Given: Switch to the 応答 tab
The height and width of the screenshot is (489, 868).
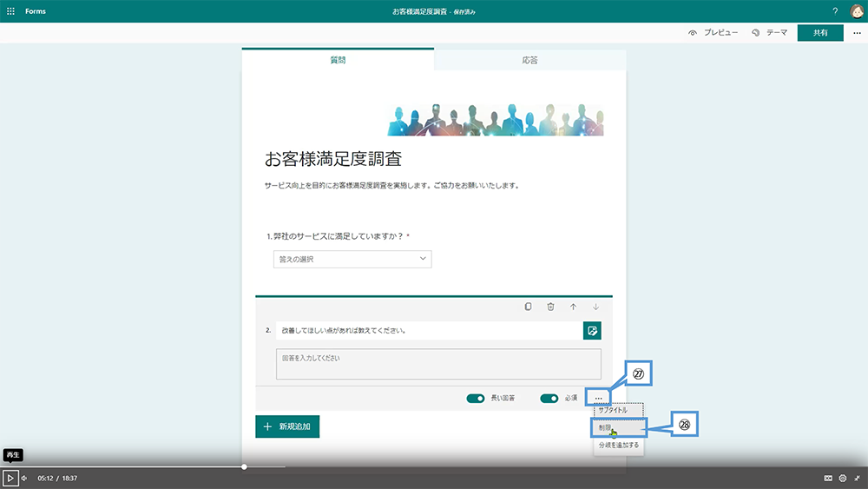Looking at the screenshot, I should point(529,60).
